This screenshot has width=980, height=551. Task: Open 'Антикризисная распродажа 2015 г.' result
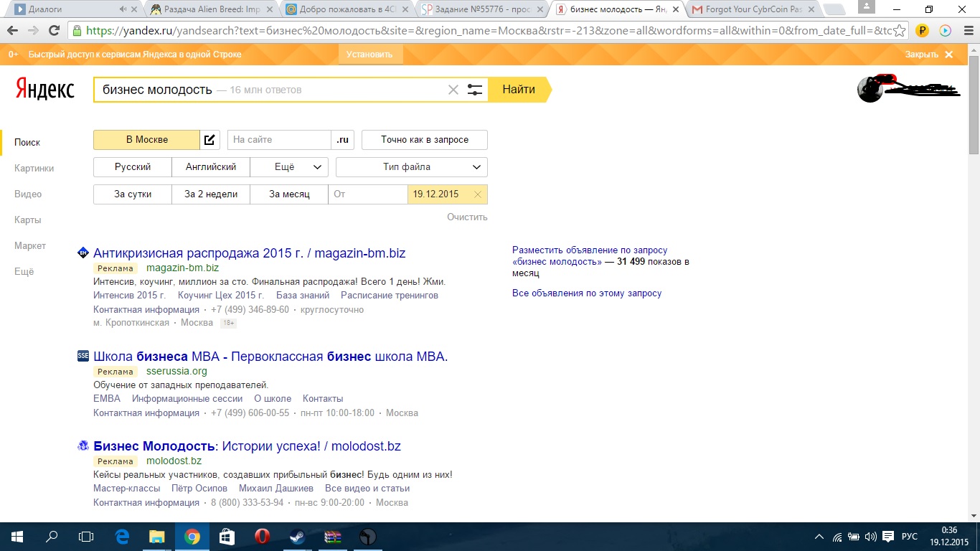[x=250, y=253]
